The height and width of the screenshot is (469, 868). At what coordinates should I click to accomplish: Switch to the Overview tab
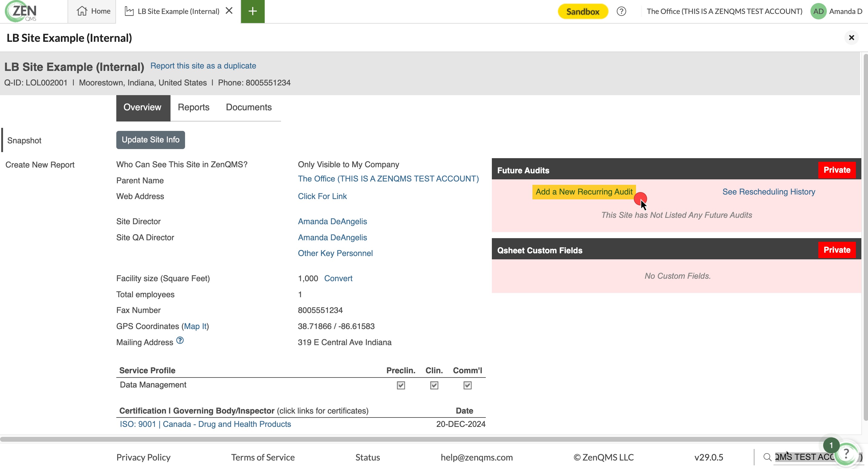[x=143, y=108]
